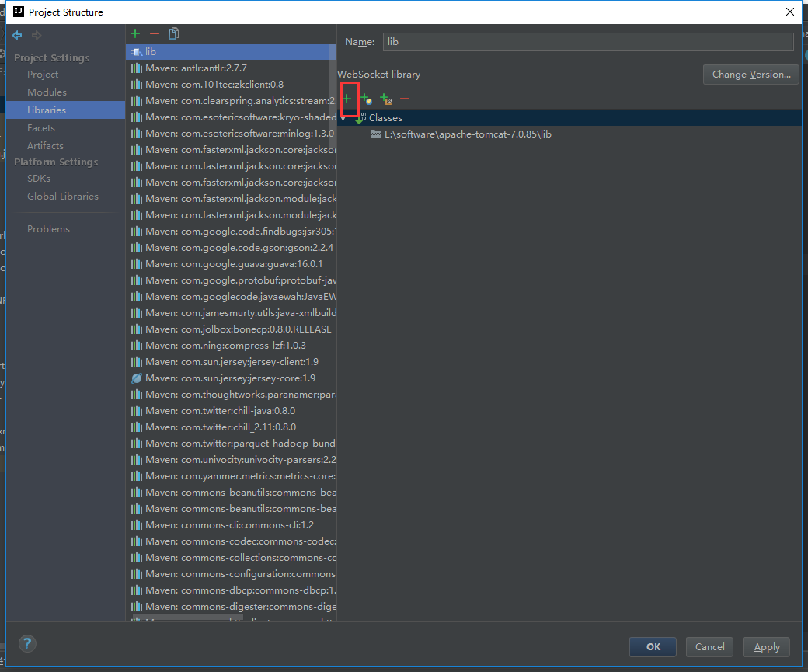Screen dimensions: 808x672
Task: Click the library list vertical scrollbar
Action: pos(333,98)
